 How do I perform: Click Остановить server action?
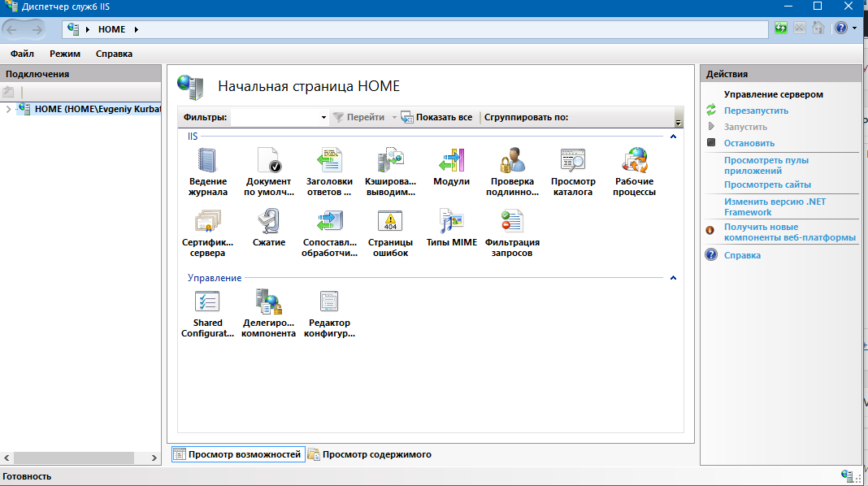click(749, 143)
